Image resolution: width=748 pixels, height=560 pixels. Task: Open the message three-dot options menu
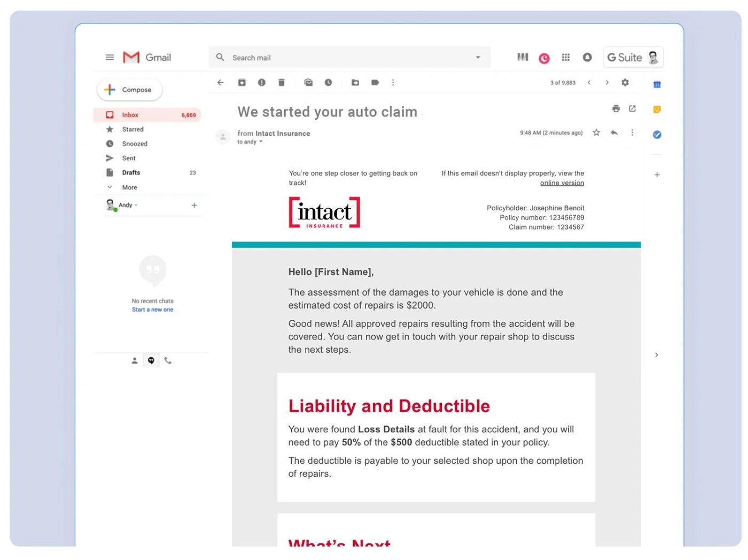[x=632, y=132]
